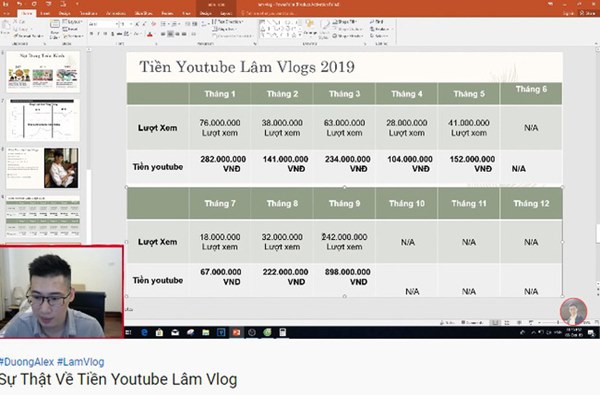The image size is (600, 395).
Task: Redo the action in Quick Access toolbar
Action: (34, 4)
